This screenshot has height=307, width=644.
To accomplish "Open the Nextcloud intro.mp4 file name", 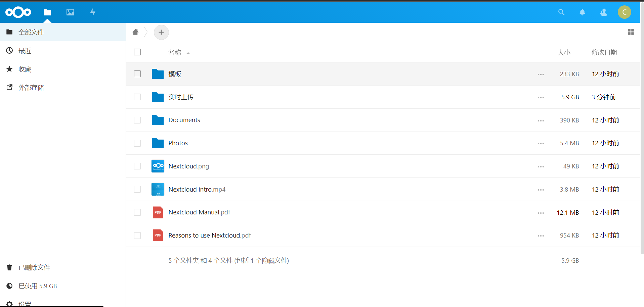I will [x=197, y=189].
